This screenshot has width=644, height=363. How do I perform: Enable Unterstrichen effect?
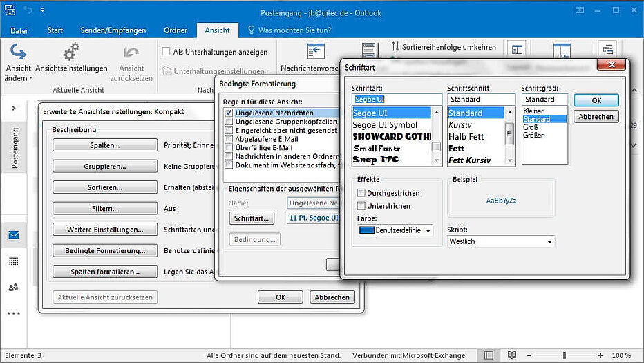(361, 205)
